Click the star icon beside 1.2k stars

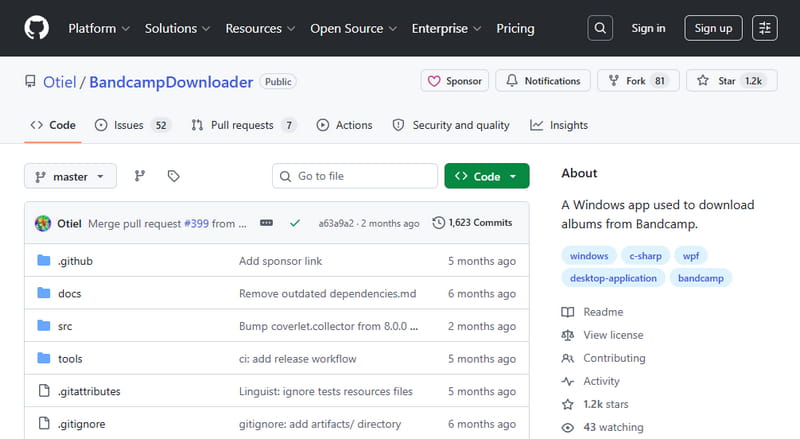click(567, 404)
